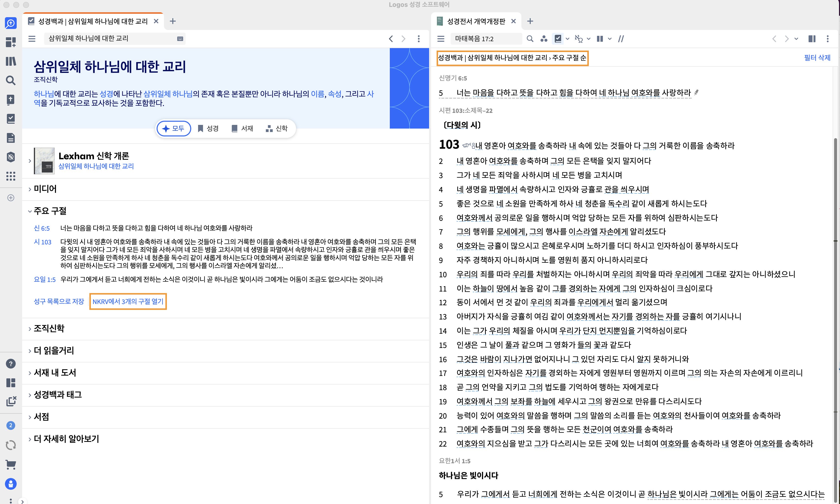This screenshot has height=504, width=840.
Task: Open the Documents icon in sidebar
Action: tap(11, 138)
